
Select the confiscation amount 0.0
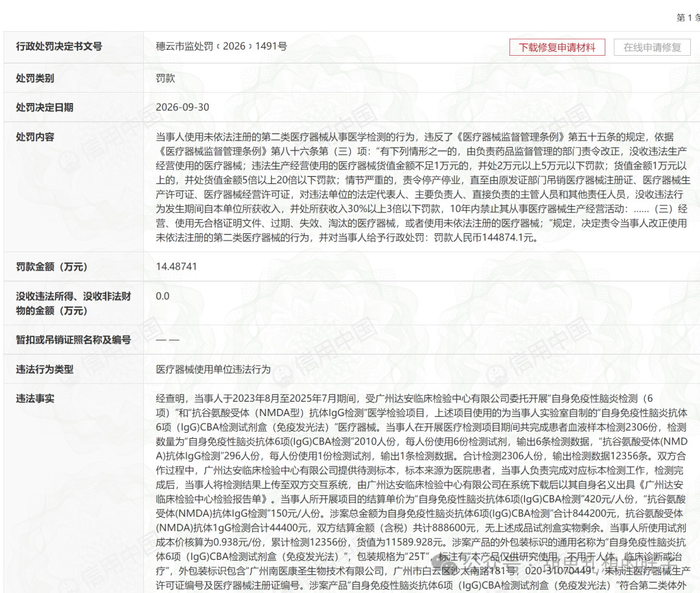point(163,296)
